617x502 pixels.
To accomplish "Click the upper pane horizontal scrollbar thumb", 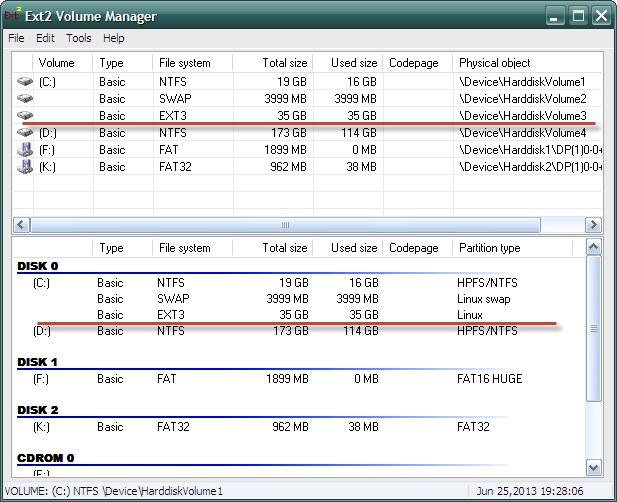I will [x=285, y=225].
